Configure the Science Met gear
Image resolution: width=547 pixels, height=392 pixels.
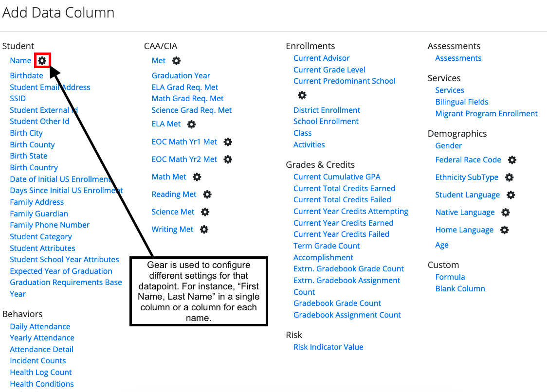(204, 212)
